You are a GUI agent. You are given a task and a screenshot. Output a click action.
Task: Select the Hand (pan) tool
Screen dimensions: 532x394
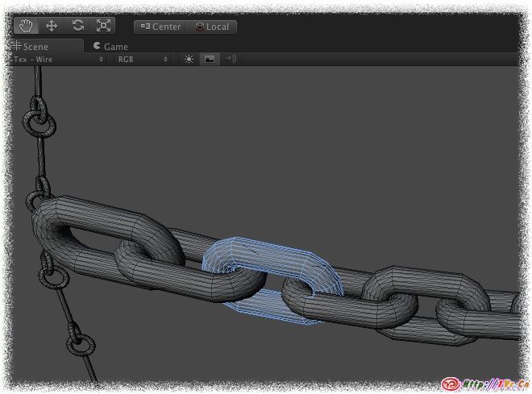point(25,26)
